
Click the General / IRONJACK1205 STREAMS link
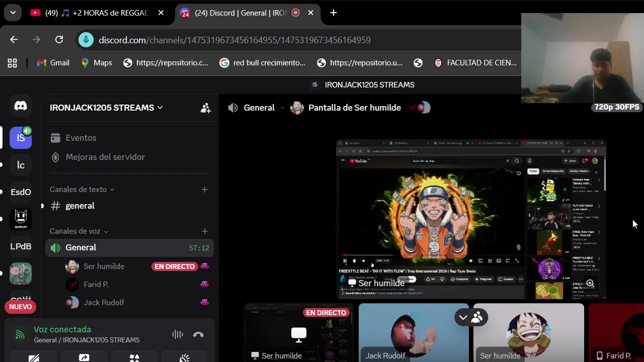click(x=87, y=340)
